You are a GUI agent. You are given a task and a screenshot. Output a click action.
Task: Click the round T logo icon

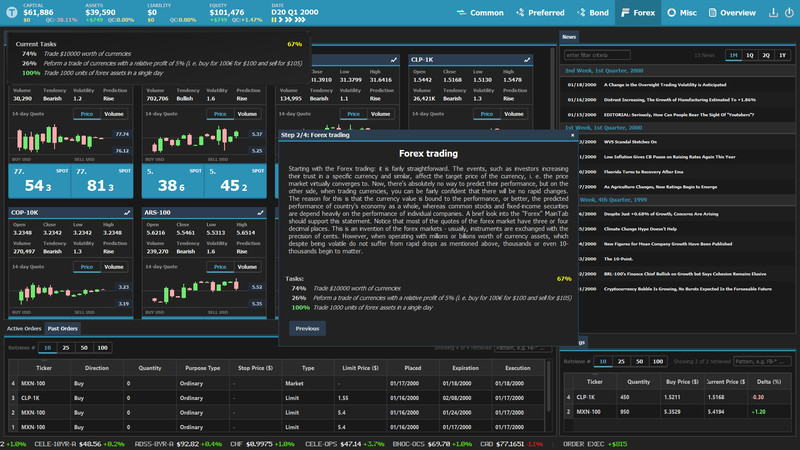coord(12,12)
